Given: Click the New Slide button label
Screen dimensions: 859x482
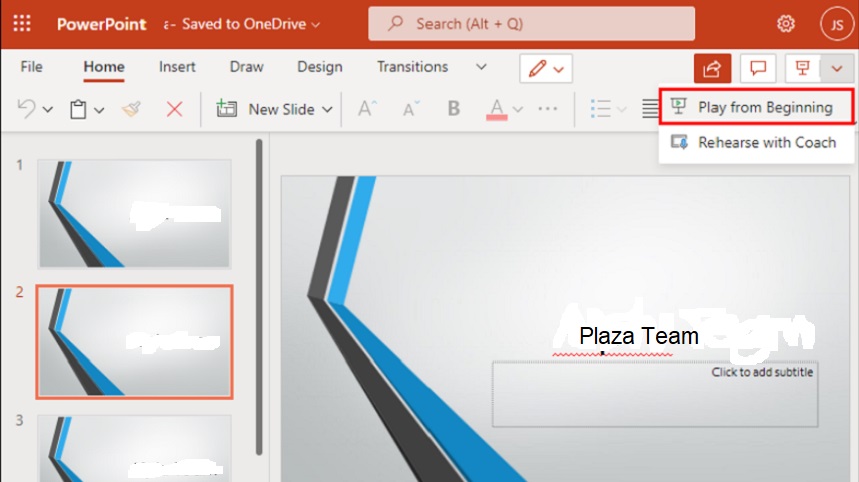Looking at the screenshot, I should (282, 110).
